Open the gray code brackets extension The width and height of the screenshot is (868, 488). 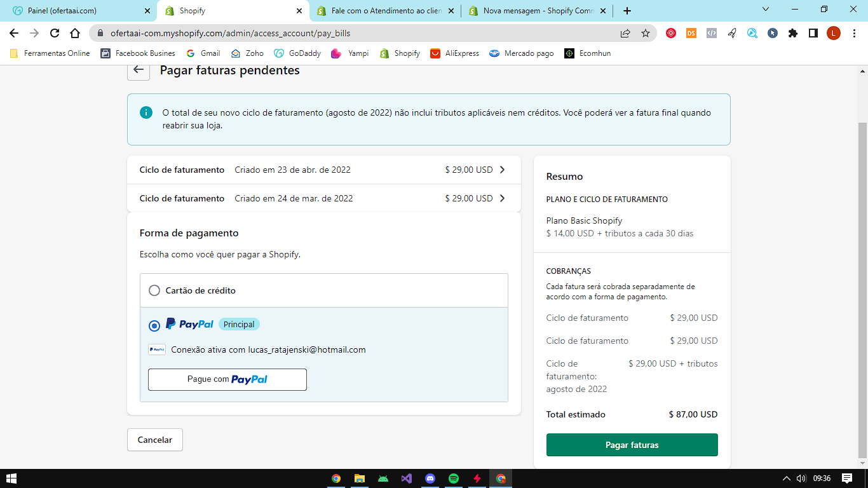[x=712, y=33]
